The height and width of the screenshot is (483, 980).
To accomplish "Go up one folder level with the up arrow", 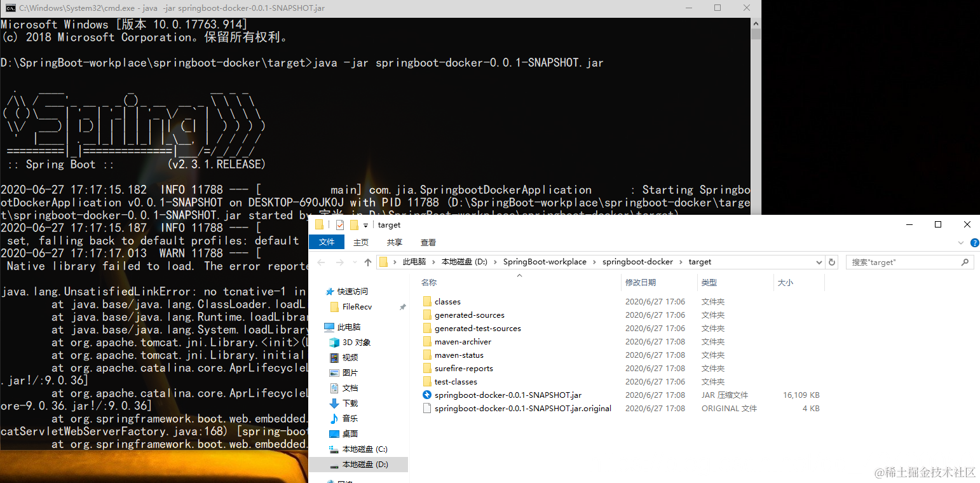I will (368, 262).
